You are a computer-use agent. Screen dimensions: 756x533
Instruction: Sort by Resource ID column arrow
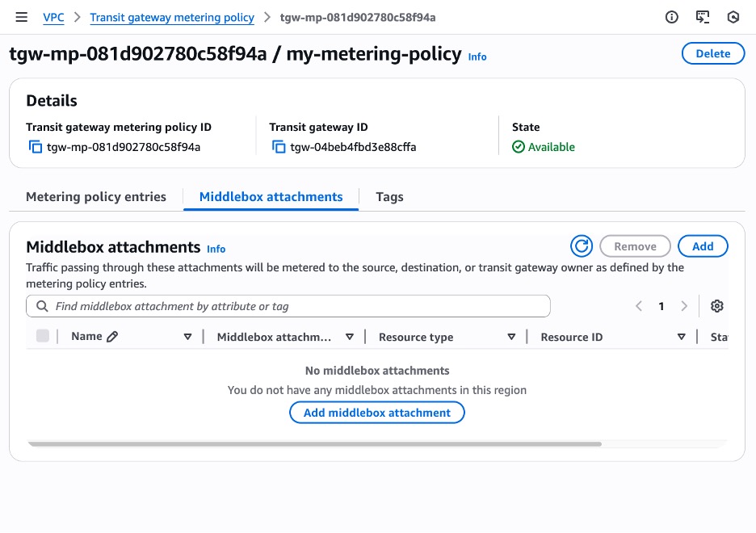pyautogui.click(x=682, y=337)
